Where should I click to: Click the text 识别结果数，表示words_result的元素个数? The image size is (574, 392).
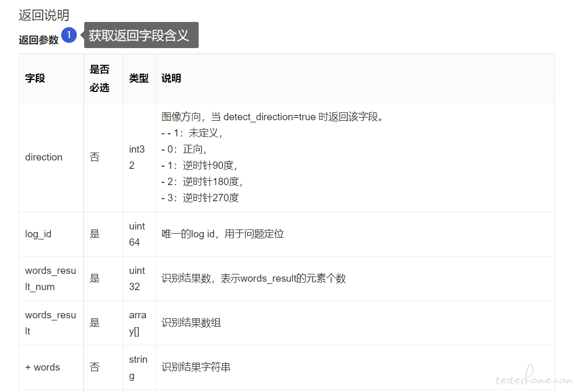click(x=254, y=279)
